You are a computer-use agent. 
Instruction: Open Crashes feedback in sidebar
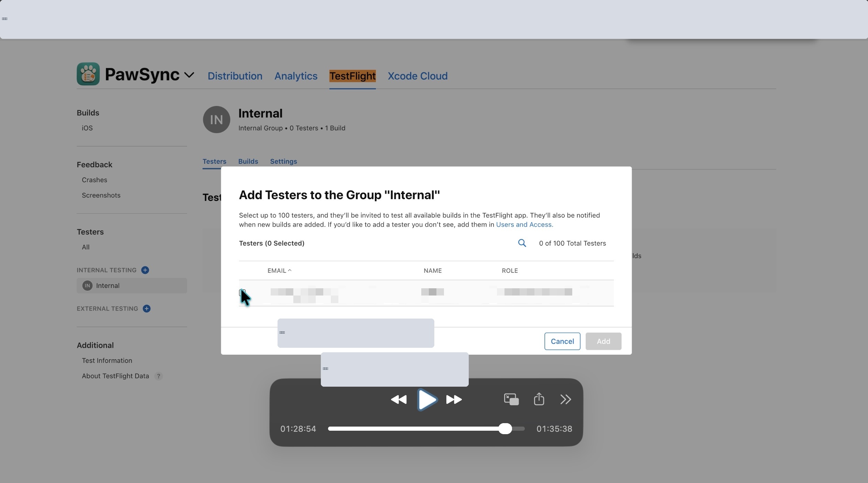tap(95, 180)
